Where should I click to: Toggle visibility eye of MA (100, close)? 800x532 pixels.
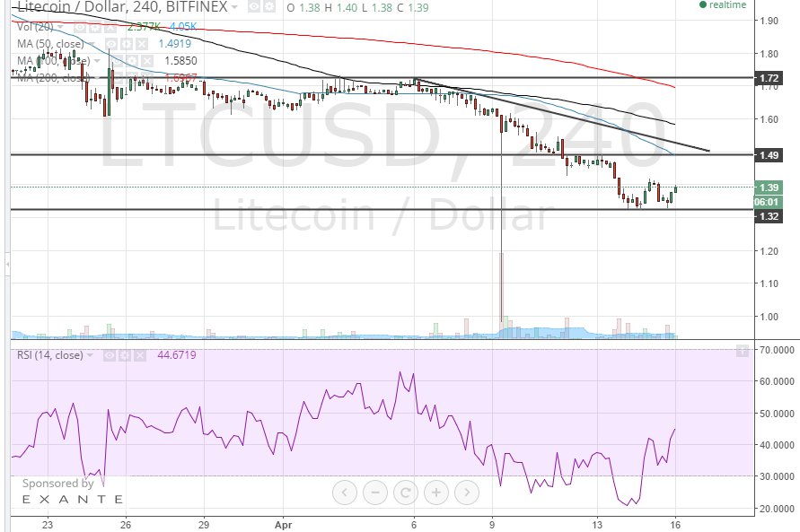click(118, 61)
